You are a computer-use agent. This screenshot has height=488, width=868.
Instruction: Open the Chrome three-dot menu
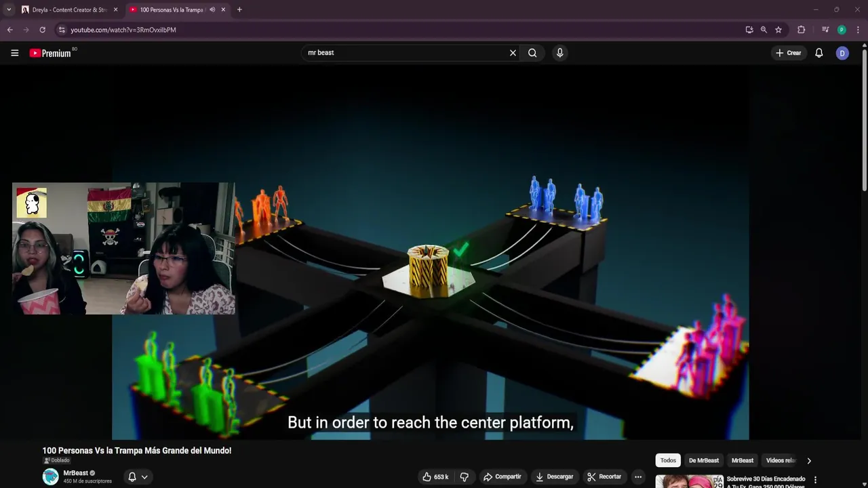[858, 30]
